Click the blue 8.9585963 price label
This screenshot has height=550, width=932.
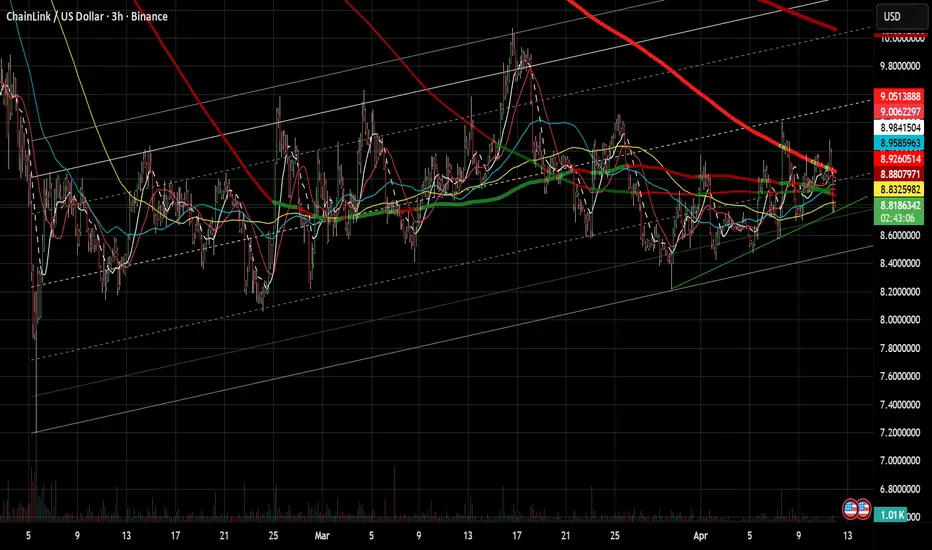click(x=899, y=143)
